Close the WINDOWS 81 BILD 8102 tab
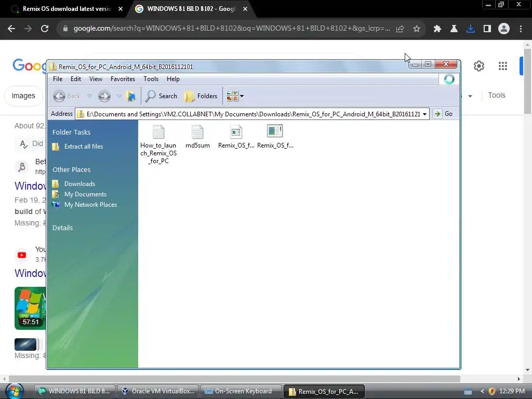The width and height of the screenshot is (532, 399). click(x=245, y=9)
